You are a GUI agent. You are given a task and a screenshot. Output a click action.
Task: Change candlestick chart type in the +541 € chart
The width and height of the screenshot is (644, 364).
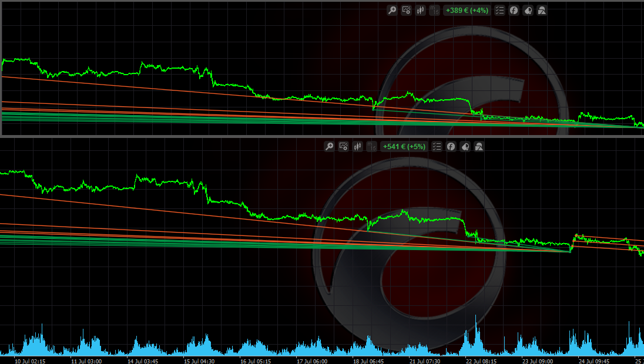[357, 147]
